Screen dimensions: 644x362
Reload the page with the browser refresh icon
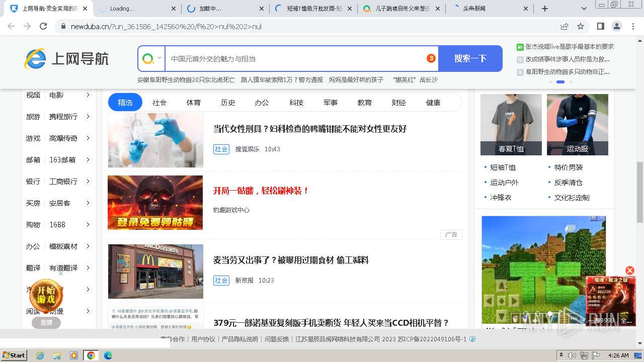click(x=43, y=26)
